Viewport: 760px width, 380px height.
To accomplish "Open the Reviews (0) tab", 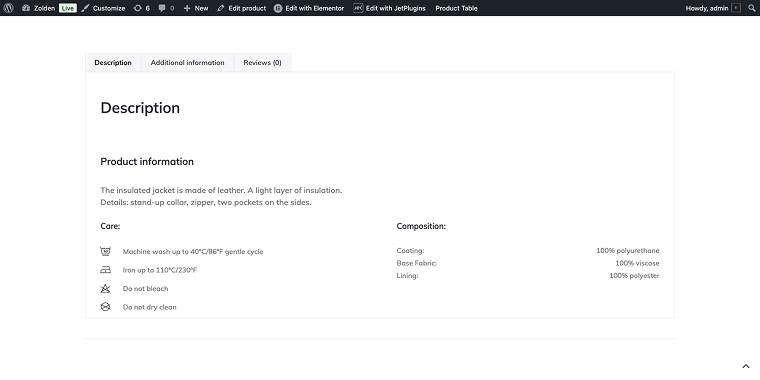I will (262, 63).
